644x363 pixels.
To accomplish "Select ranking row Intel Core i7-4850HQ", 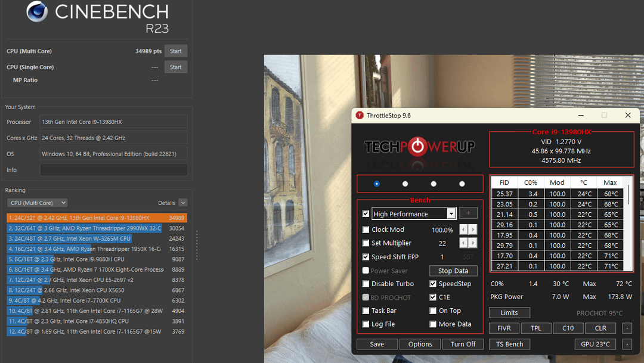I will (x=97, y=321).
